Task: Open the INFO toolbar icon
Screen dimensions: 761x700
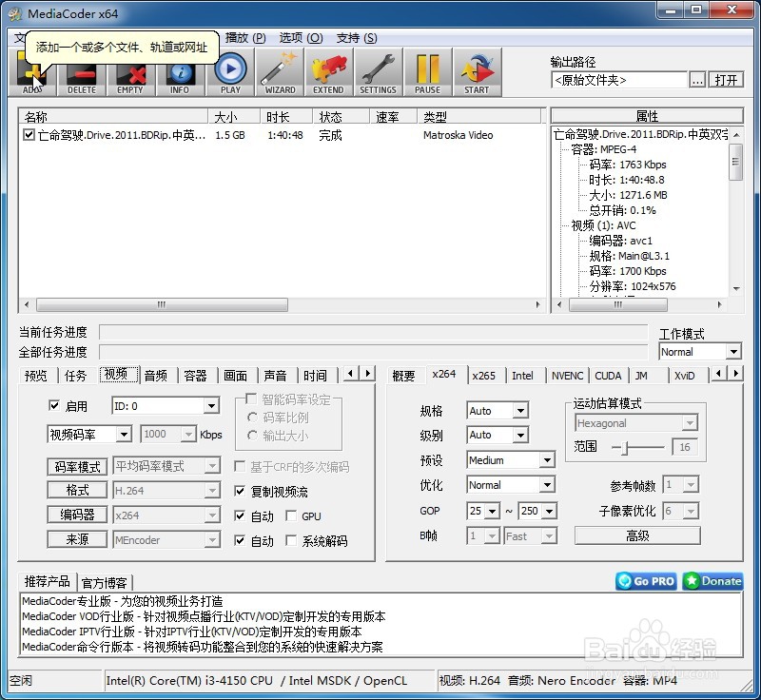Action: pos(180,73)
